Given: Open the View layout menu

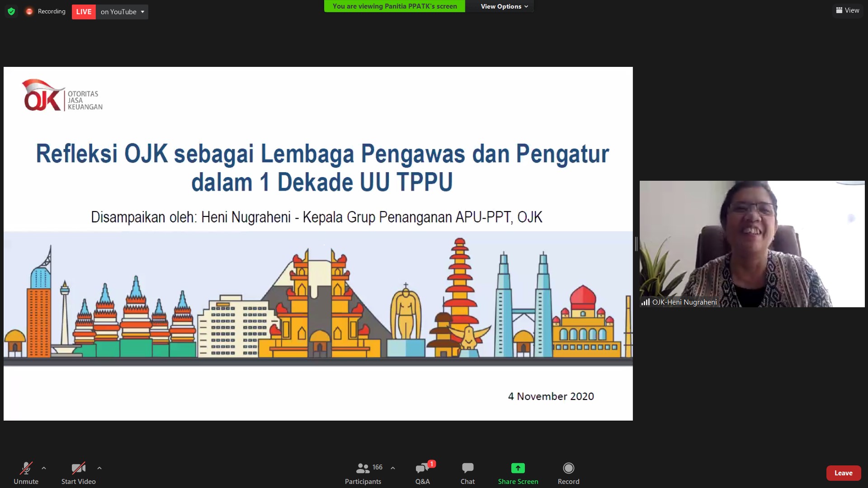Looking at the screenshot, I should coord(848,10).
